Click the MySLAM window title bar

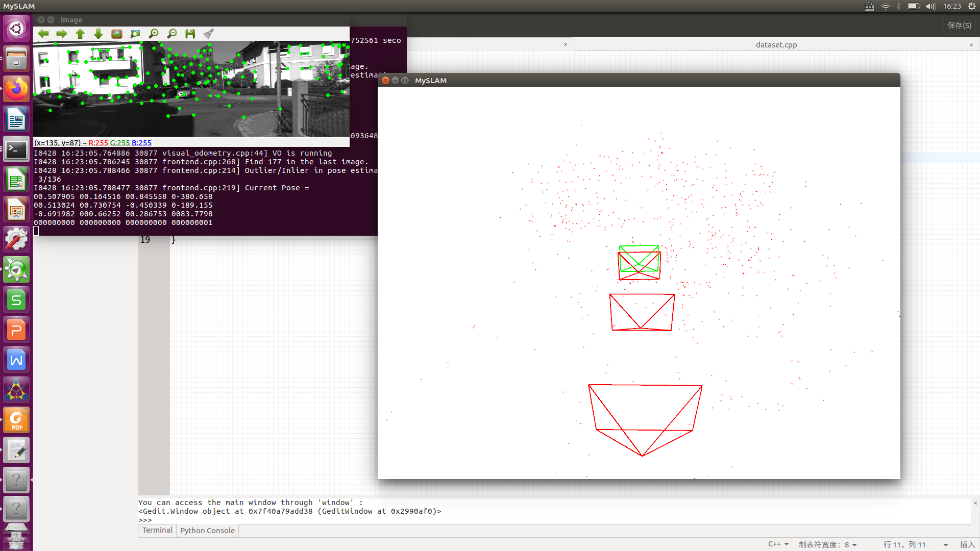pos(640,80)
